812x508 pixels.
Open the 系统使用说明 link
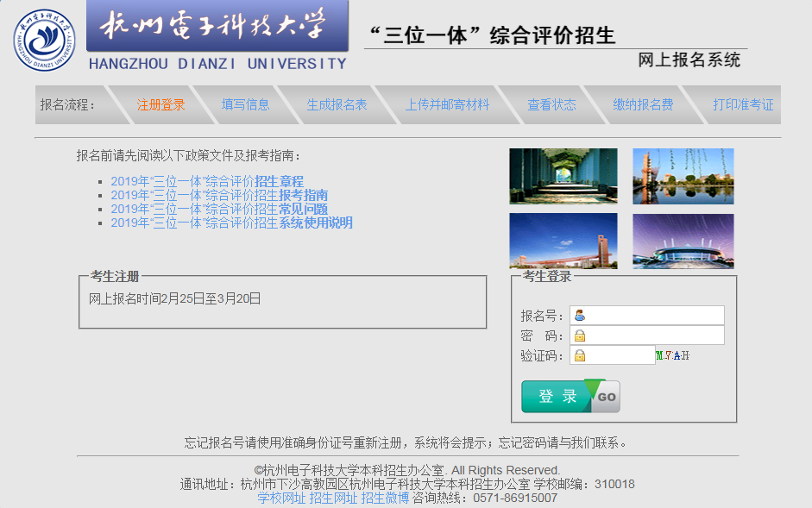coord(231,223)
